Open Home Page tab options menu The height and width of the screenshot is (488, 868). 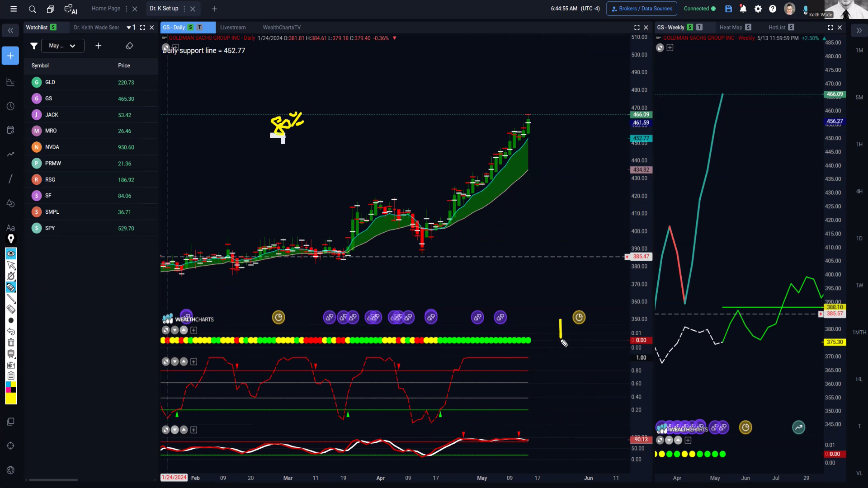coord(126,9)
